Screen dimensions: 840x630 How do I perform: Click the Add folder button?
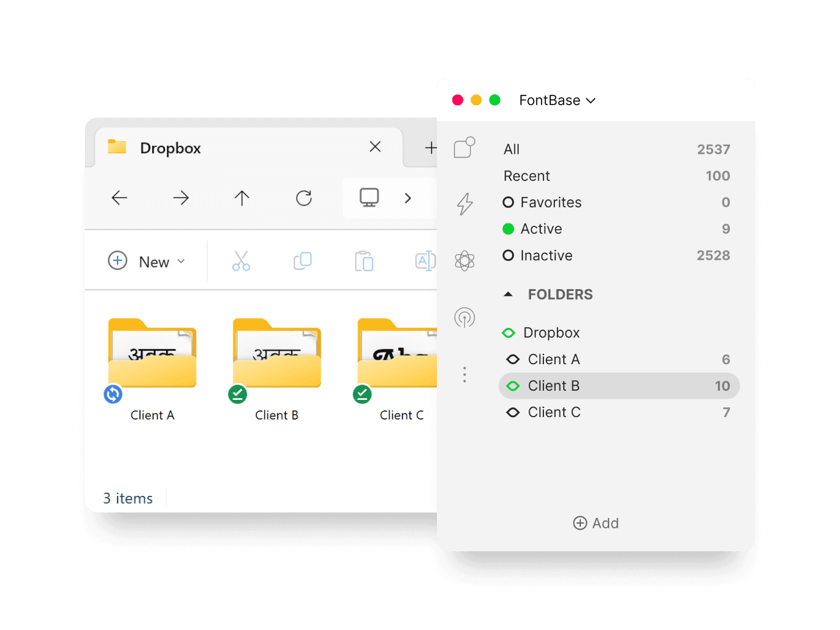tap(596, 523)
